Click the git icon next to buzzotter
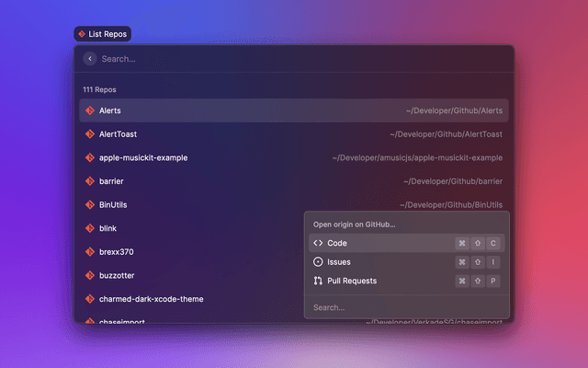588x368 pixels. [x=89, y=275]
